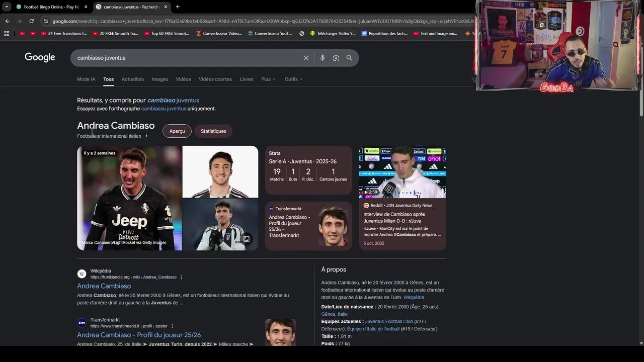Click in the 'cambiasso juventus' search field
This screenshot has height=362, width=644.
pos(186,58)
